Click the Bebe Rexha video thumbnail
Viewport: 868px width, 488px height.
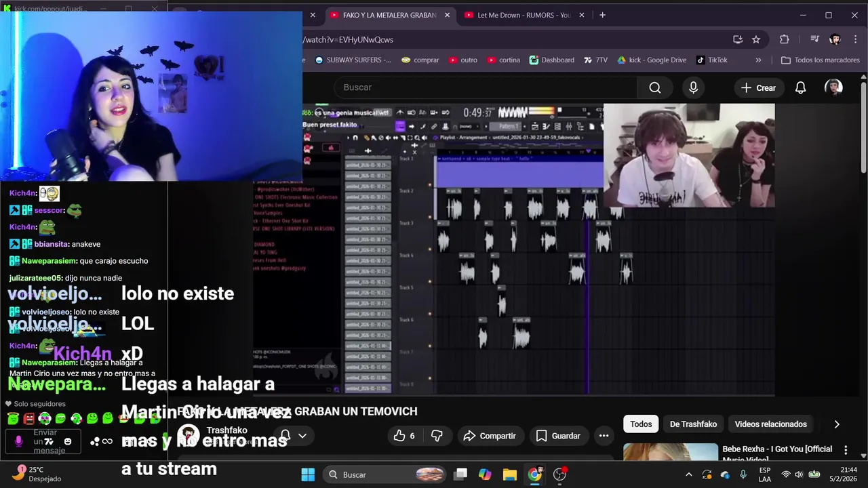click(670, 452)
